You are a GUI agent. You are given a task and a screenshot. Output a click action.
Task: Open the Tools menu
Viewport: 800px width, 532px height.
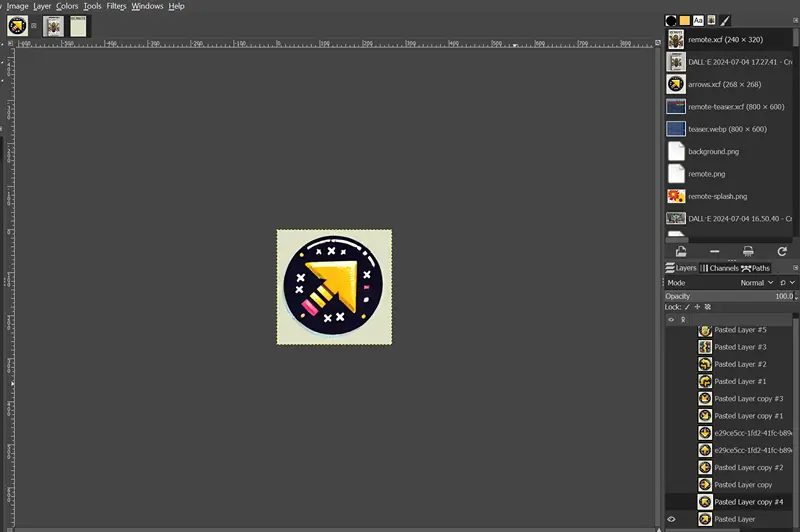pos(92,6)
